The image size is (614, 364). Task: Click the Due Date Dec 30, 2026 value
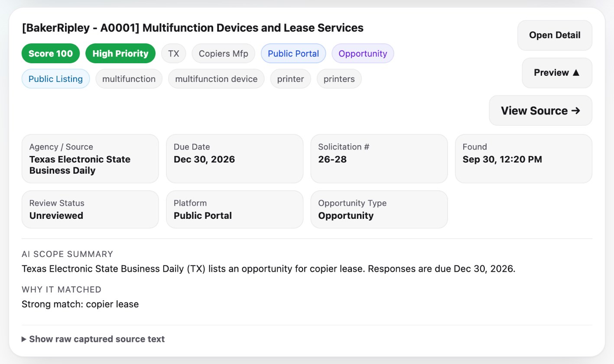click(x=204, y=159)
